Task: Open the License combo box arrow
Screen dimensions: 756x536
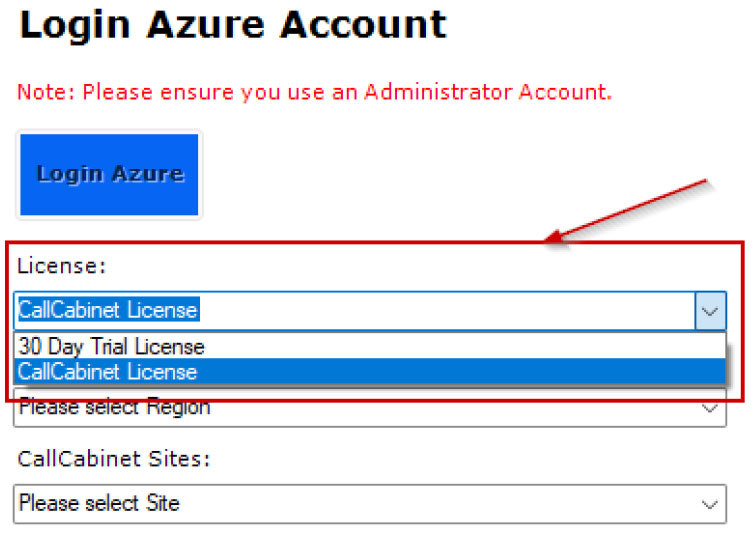Action: point(710,311)
